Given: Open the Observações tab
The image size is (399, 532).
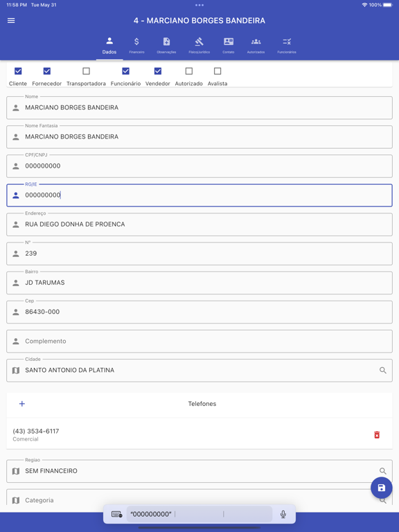Looking at the screenshot, I should pos(166,46).
